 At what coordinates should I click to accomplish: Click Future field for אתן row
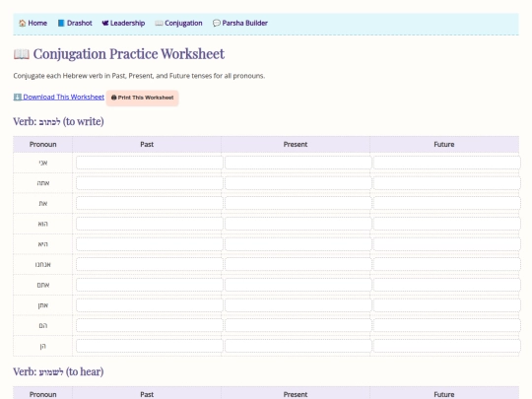[447, 305]
